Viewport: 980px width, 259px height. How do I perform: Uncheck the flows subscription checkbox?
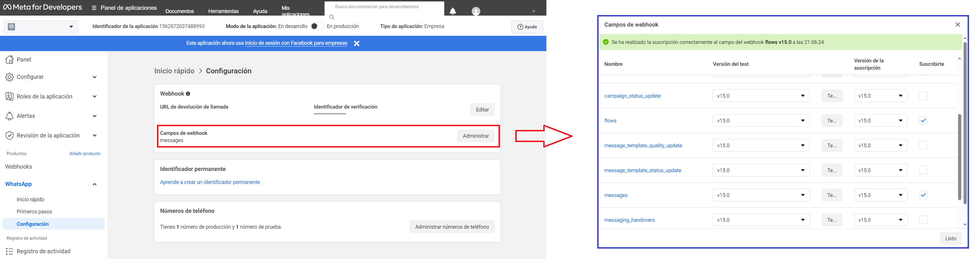coord(923,121)
